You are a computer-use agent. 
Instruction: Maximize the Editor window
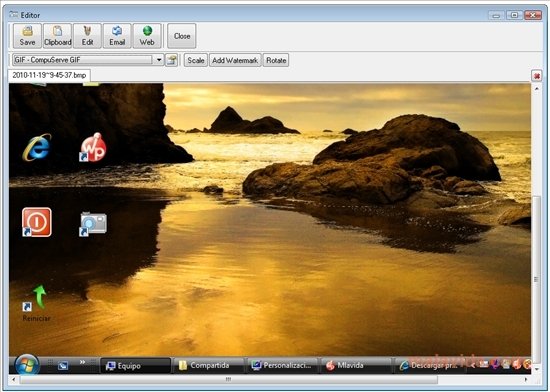point(514,15)
